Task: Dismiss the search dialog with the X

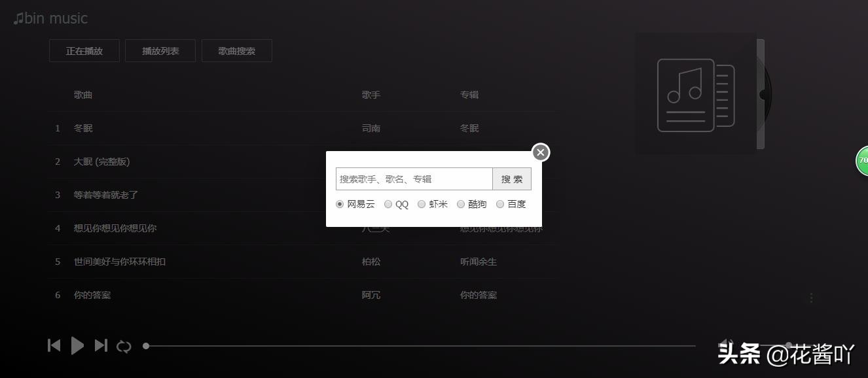Action: (540, 152)
